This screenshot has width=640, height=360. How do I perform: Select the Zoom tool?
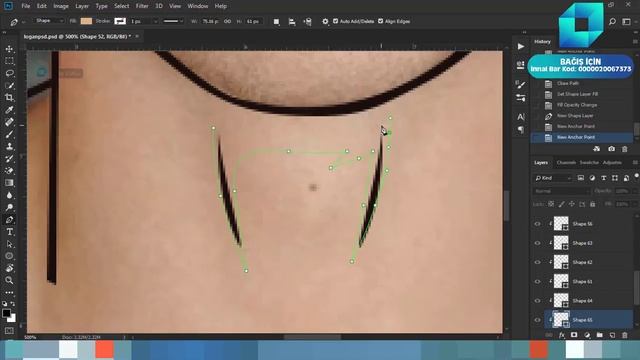pos(9,280)
